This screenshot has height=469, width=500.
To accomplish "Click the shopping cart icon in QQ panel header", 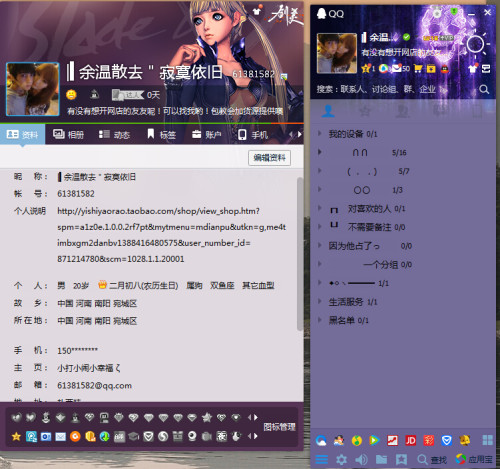I will [x=418, y=69].
